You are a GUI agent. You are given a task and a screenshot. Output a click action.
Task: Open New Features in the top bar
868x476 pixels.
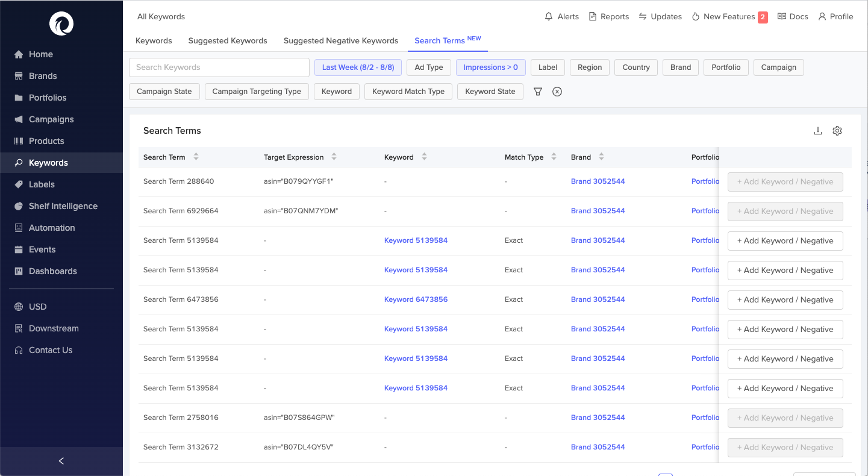(729, 16)
